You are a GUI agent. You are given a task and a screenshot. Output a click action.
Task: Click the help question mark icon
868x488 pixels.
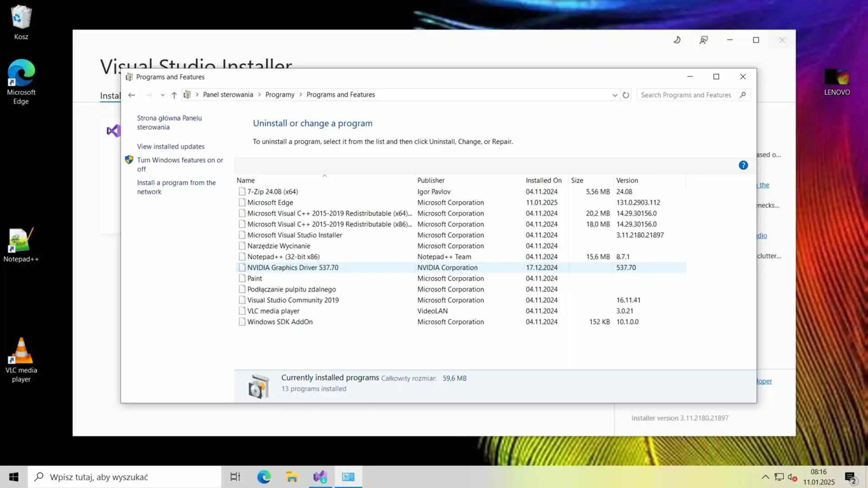(x=743, y=165)
